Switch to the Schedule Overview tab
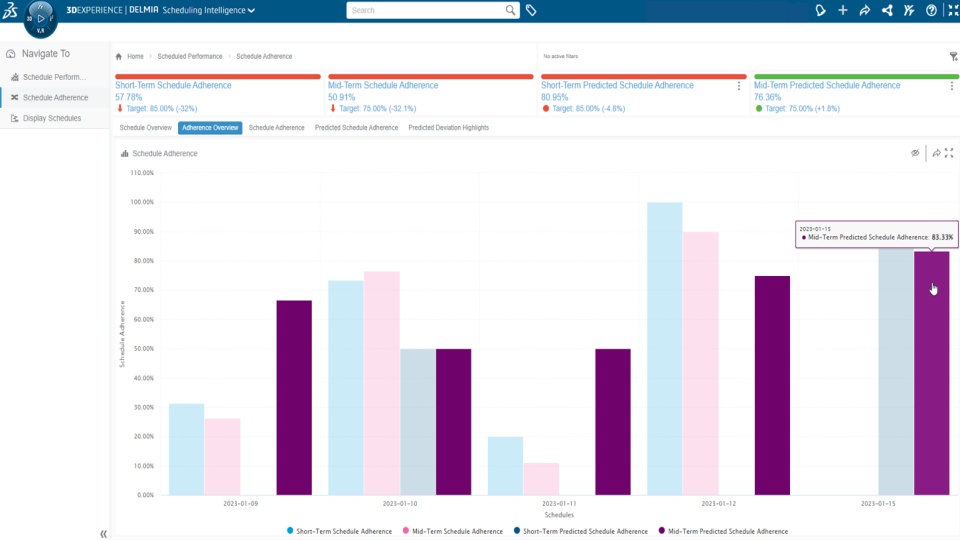Viewport: 960px width, 540px height. pos(146,128)
